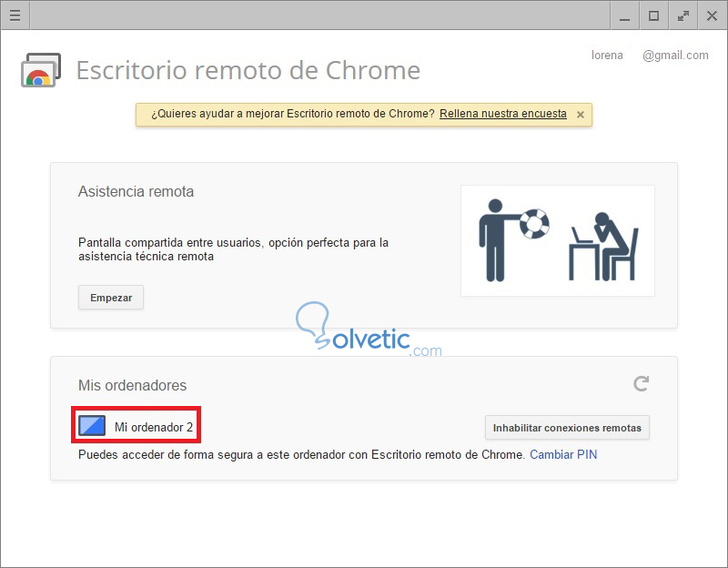728x568 pixels.
Task: Open the 'Rellena nuestra encuesta' survey link
Action: coord(503,114)
